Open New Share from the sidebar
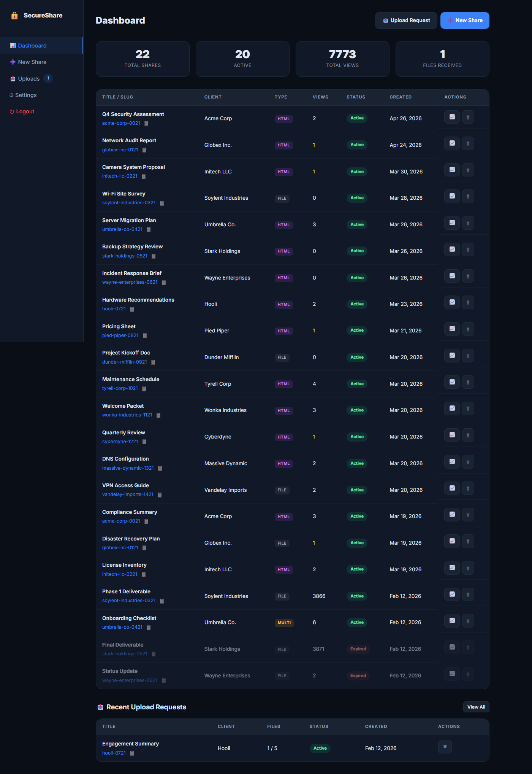The width and height of the screenshot is (532, 774). coord(41,62)
